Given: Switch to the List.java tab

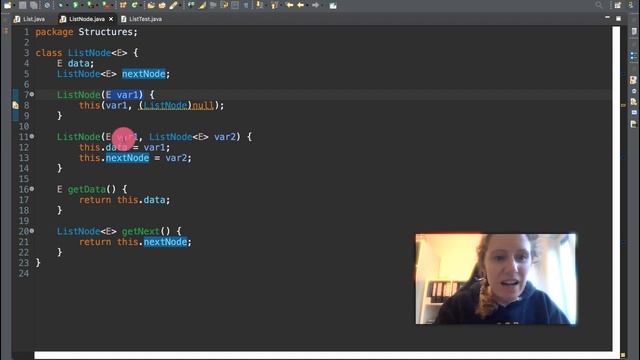Looking at the screenshot, I should click(x=29, y=19).
